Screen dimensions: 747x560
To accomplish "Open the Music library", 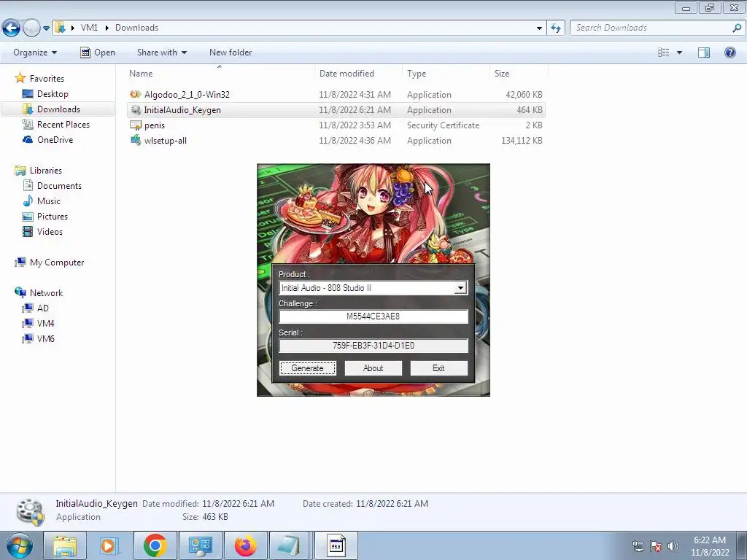I will tap(49, 201).
